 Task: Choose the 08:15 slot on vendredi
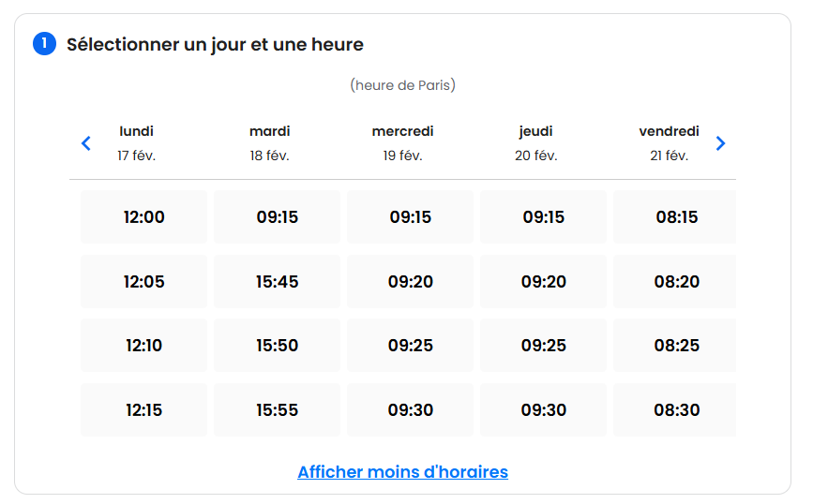click(674, 216)
